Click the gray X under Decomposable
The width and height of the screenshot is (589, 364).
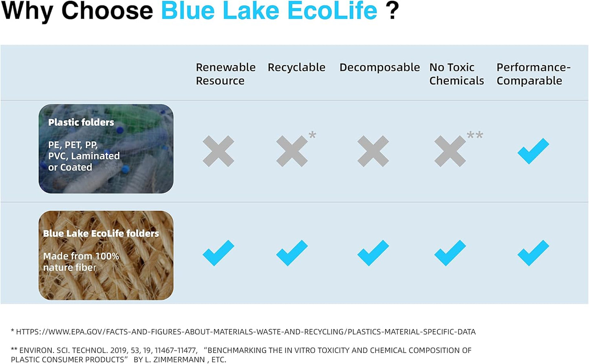tap(373, 151)
